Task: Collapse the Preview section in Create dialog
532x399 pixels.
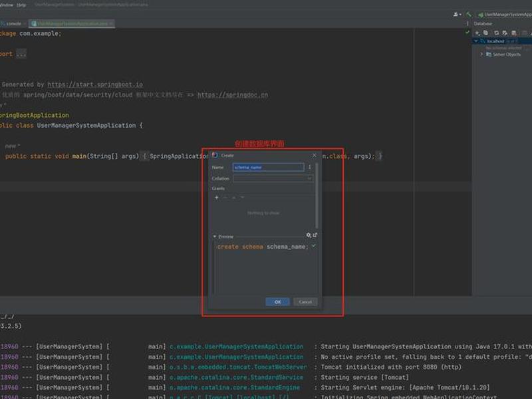Action: (x=214, y=237)
